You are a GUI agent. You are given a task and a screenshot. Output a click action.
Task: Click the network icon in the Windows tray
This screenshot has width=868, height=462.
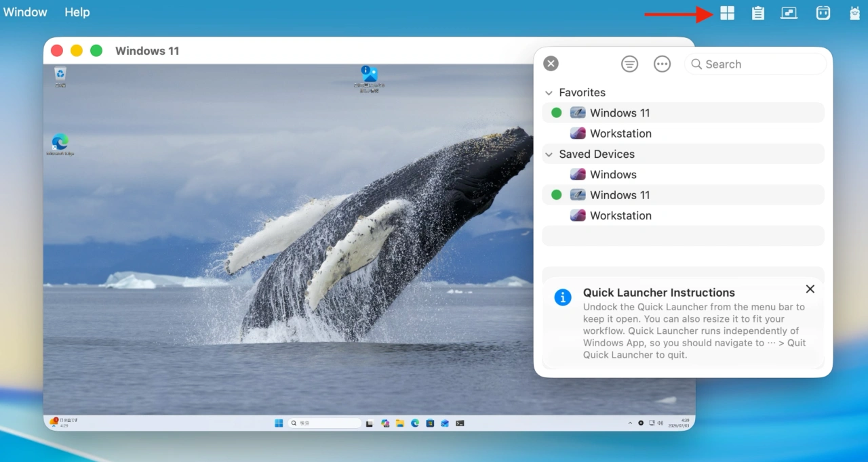(652, 423)
